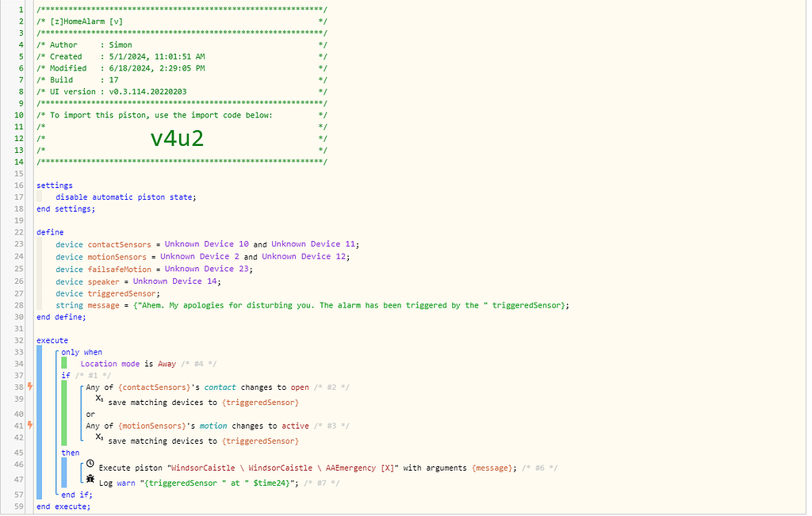Toggle the green trace bar beside Location mode condition

click(63, 364)
